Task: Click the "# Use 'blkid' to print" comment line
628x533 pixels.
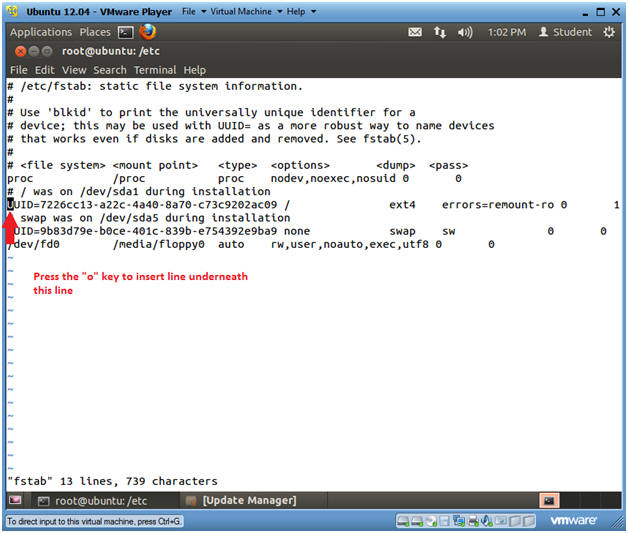Action: 211,113
